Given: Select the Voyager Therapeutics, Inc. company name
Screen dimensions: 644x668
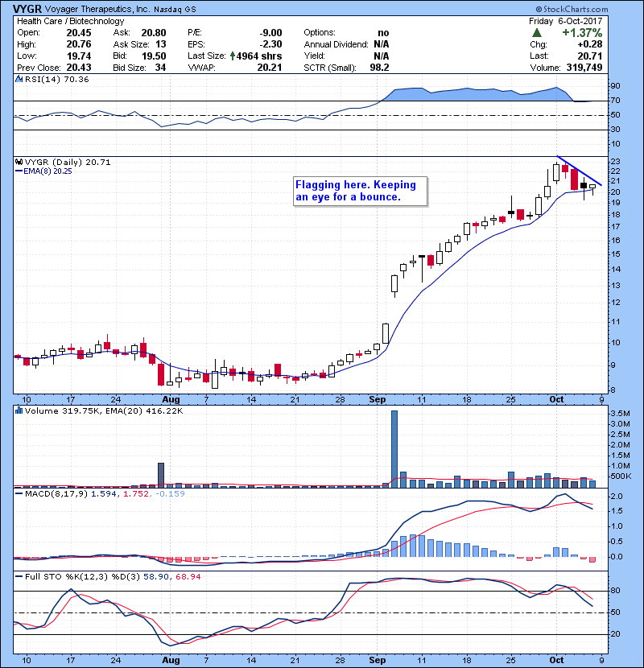Looking at the screenshot, I should 97,10.
